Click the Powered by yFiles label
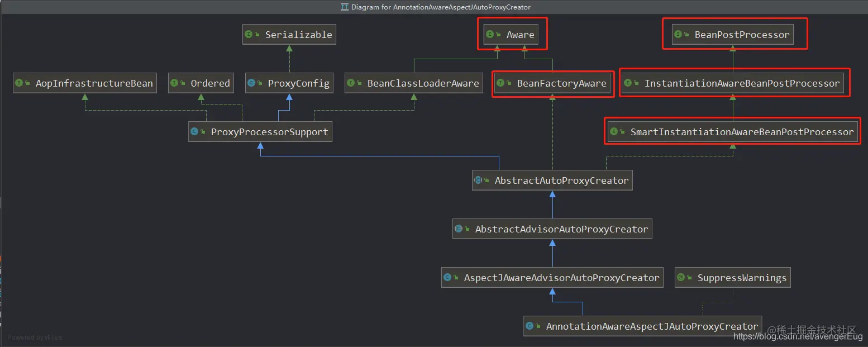The height and width of the screenshot is (347, 868). click(35, 338)
